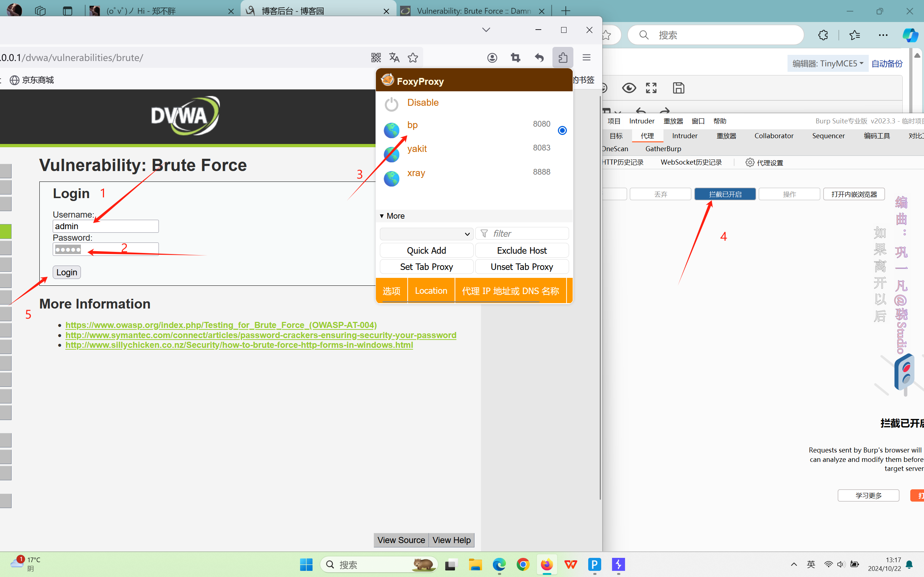Toggle the intercept button (拦截已开启)
Image resolution: width=924 pixels, height=577 pixels.
coord(725,194)
